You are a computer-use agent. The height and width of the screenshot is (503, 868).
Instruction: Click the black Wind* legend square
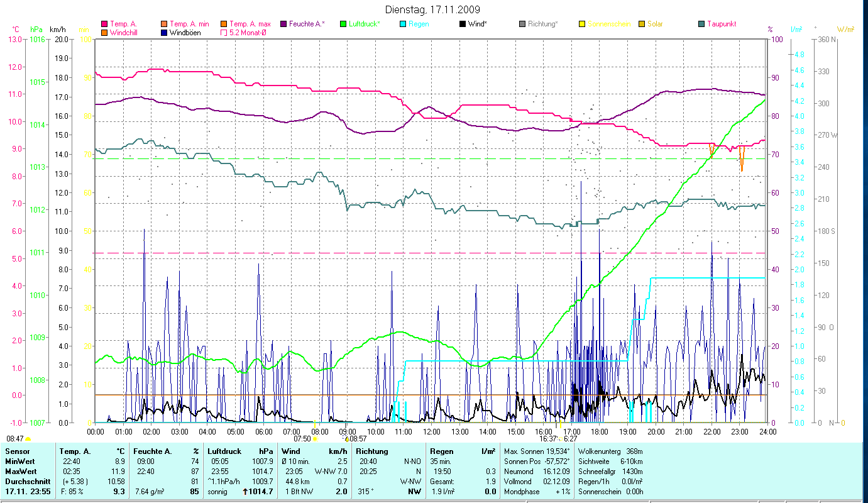[x=463, y=24]
